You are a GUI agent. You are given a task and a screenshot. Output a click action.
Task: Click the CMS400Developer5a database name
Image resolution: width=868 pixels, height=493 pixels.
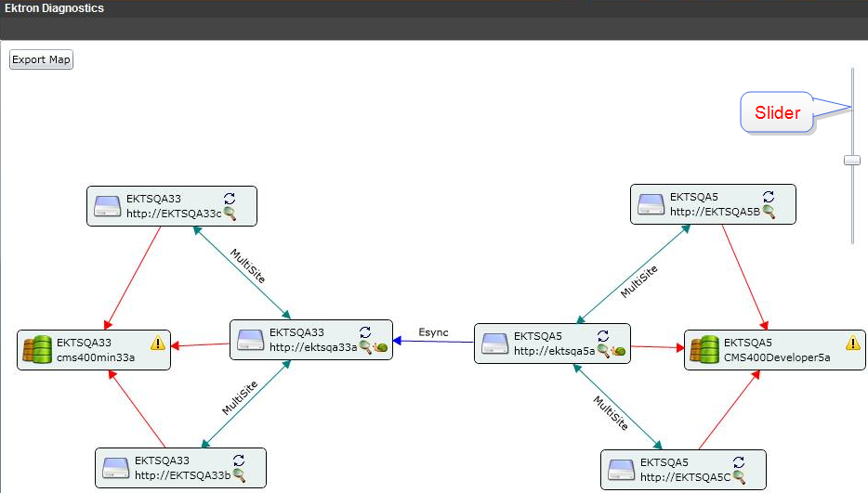pyautogui.click(x=777, y=357)
